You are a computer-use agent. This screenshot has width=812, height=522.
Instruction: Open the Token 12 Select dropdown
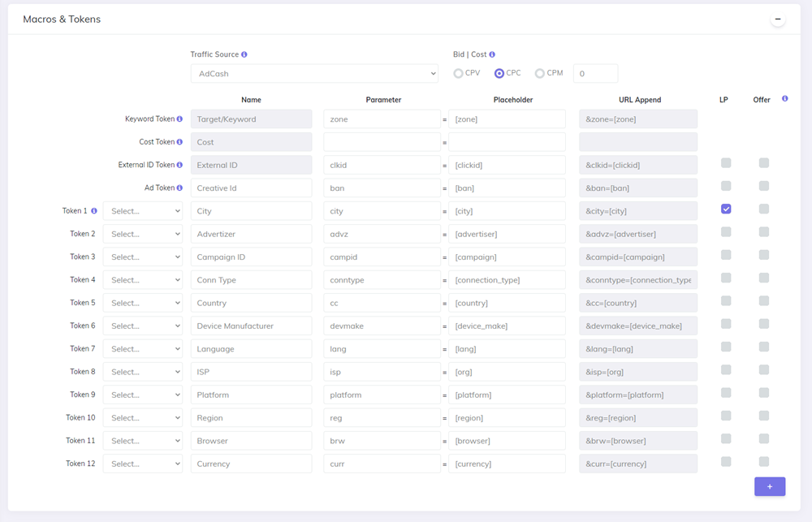[x=143, y=463]
